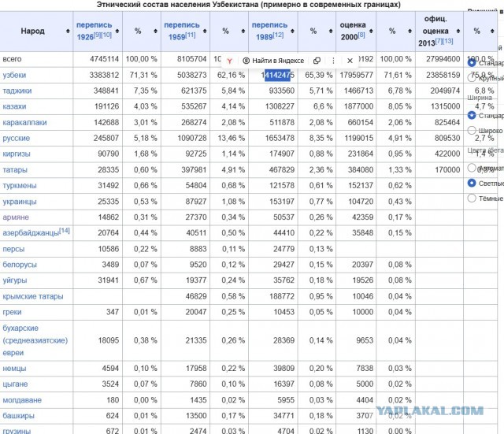Click sort arrows of офиц. оценка 2013 column
This screenshot has width=504, height=434.
[x=458, y=32]
